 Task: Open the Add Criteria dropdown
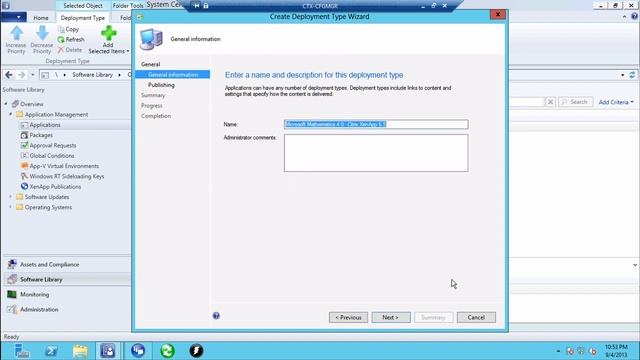click(616, 102)
